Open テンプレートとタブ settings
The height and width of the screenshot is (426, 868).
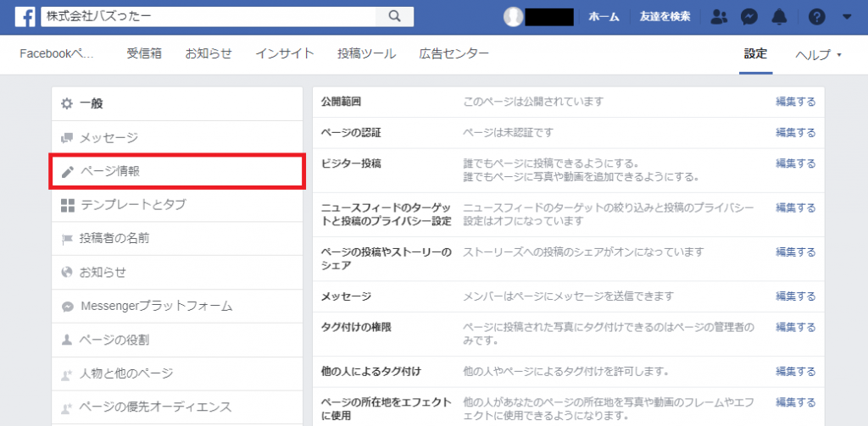point(133,205)
